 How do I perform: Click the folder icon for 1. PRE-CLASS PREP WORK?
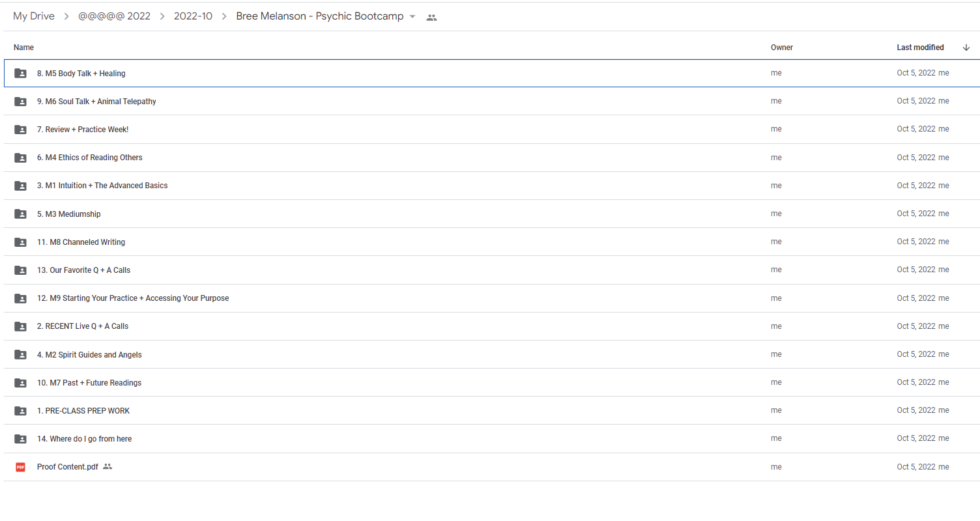point(20,411)
